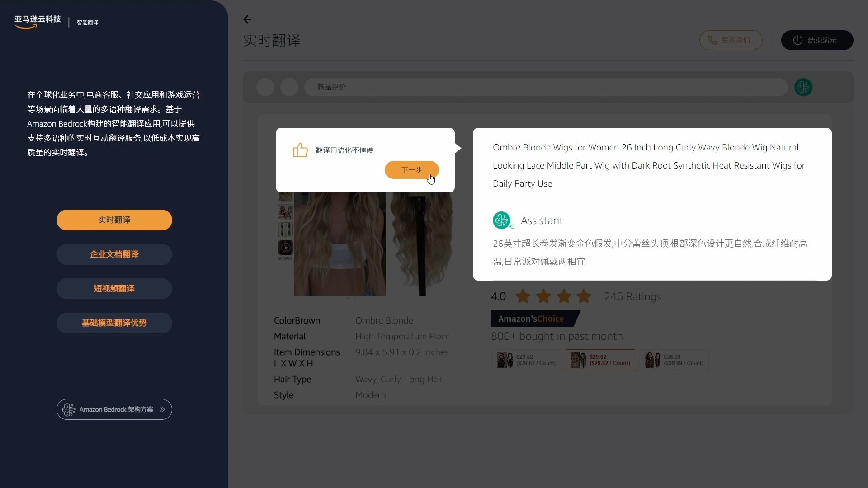Click the 亚马逊云科技 logo
The height and width of the screenshot is (488, 868).
[x=38, y=21]
